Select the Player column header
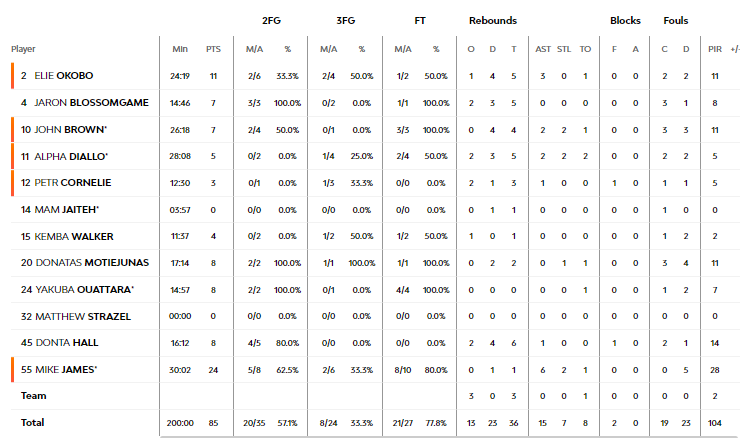 (x=23, y=49)
